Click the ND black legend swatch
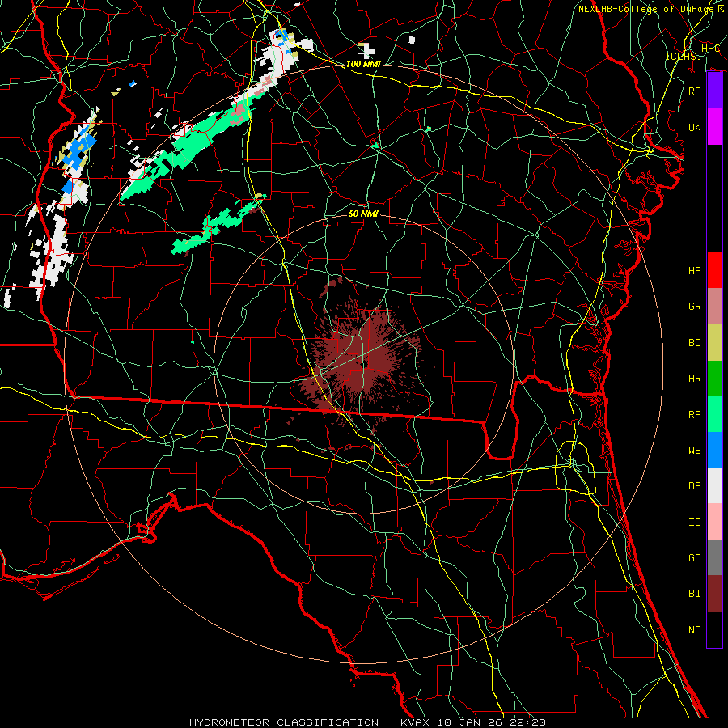The width and height of the screenshot is (728, 728). (x=714, y=629)
